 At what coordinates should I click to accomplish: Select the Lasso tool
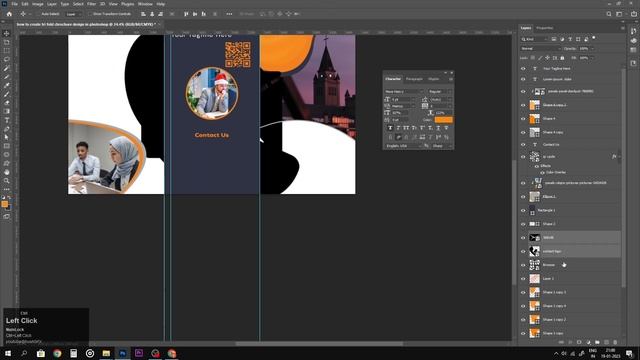pos(7,59)
